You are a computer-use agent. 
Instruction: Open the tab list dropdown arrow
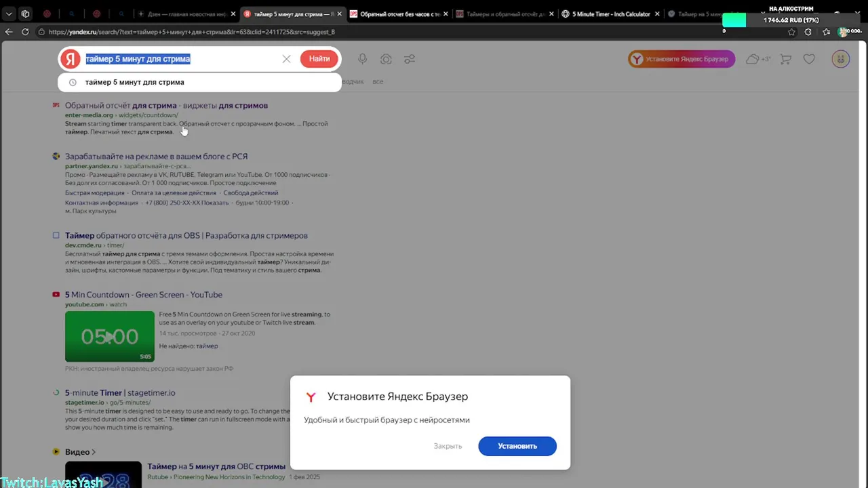(x=9, y=14)
